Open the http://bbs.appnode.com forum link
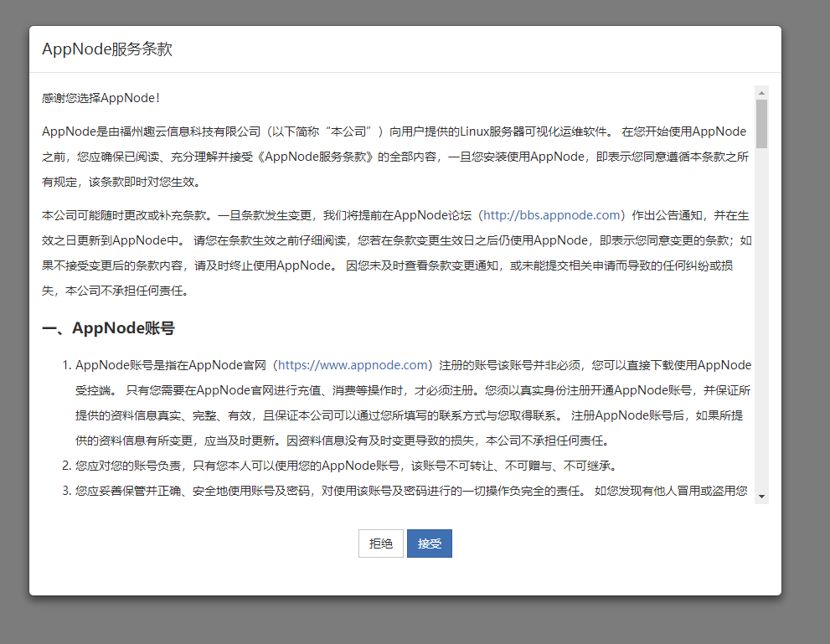This screenshot has height=644, width=830. (551, 215)
